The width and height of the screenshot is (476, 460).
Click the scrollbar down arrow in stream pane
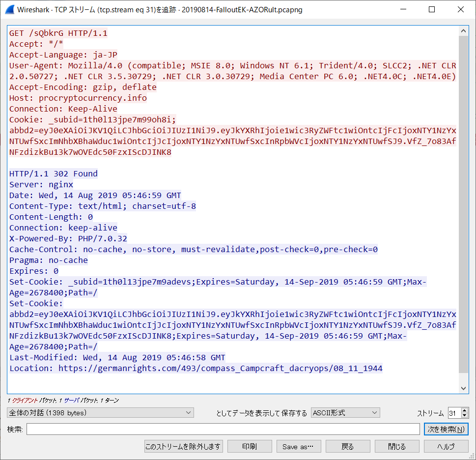[x=463, y=388]
